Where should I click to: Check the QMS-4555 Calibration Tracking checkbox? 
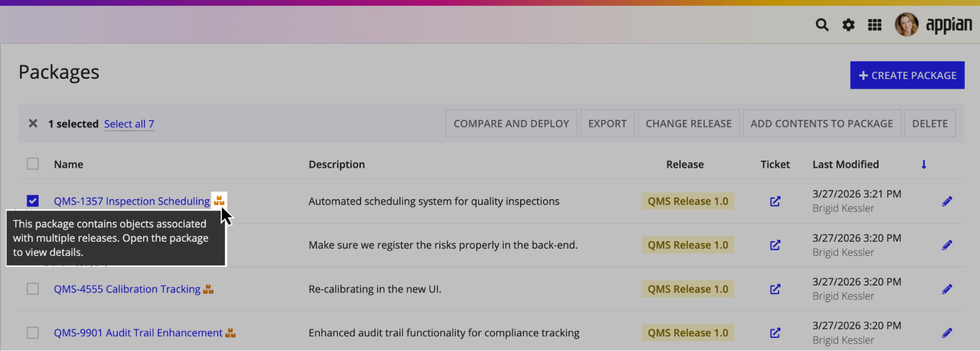(x=33, y=289)
